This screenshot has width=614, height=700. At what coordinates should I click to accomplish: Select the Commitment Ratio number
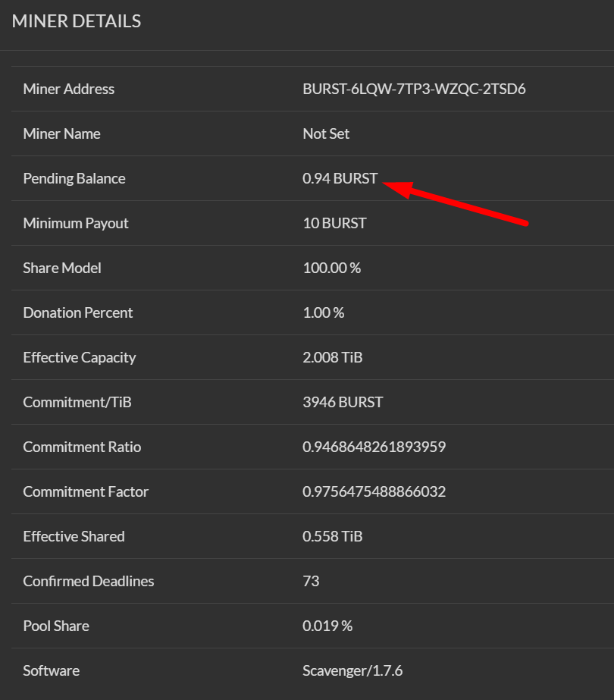pos(374,447)
